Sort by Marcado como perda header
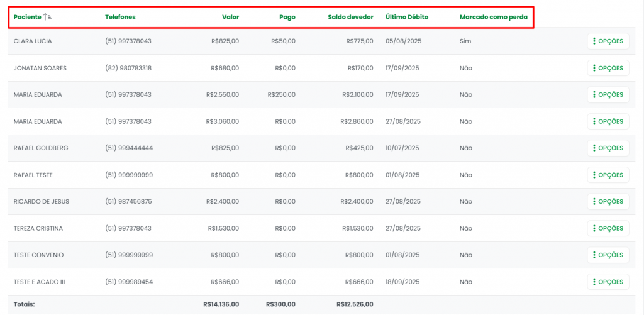Screen dimensions: 644x315 [494, 17]
